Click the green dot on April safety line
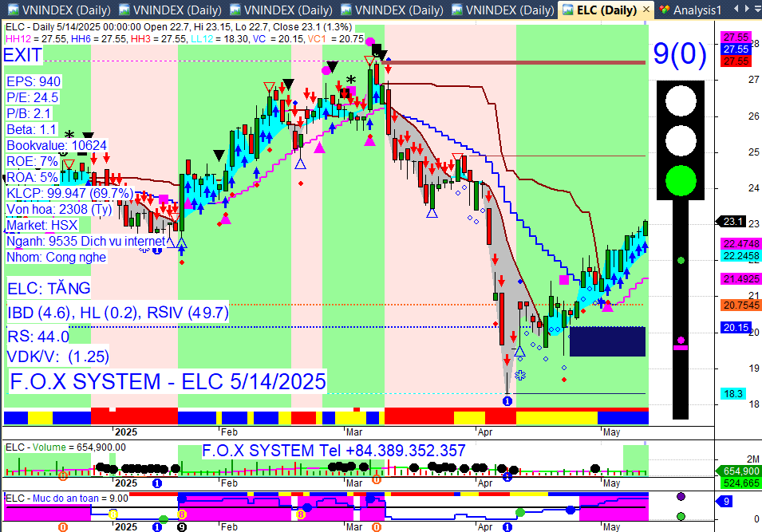 pyautogui.click(x=520, y=512)
